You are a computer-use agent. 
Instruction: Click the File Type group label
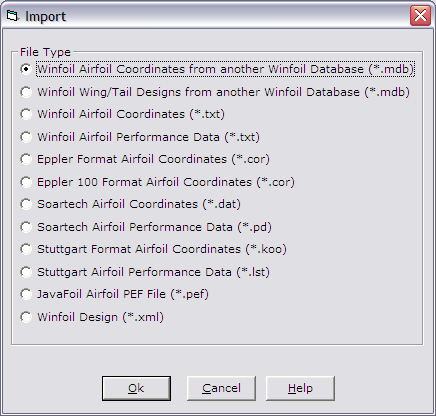pyautogui.click(x=45, y=52)
